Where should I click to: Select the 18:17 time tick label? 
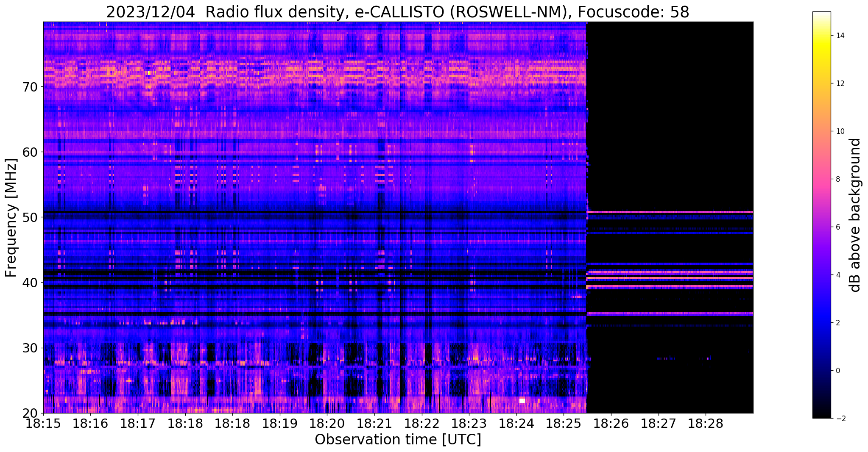click(138, 424)
